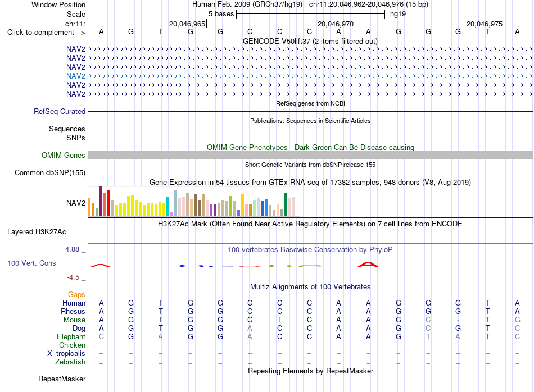This screenshot has height=392, width=534.
Task: Click the light-blue NAV2 transcript label
Action: [x=76, y=76]
